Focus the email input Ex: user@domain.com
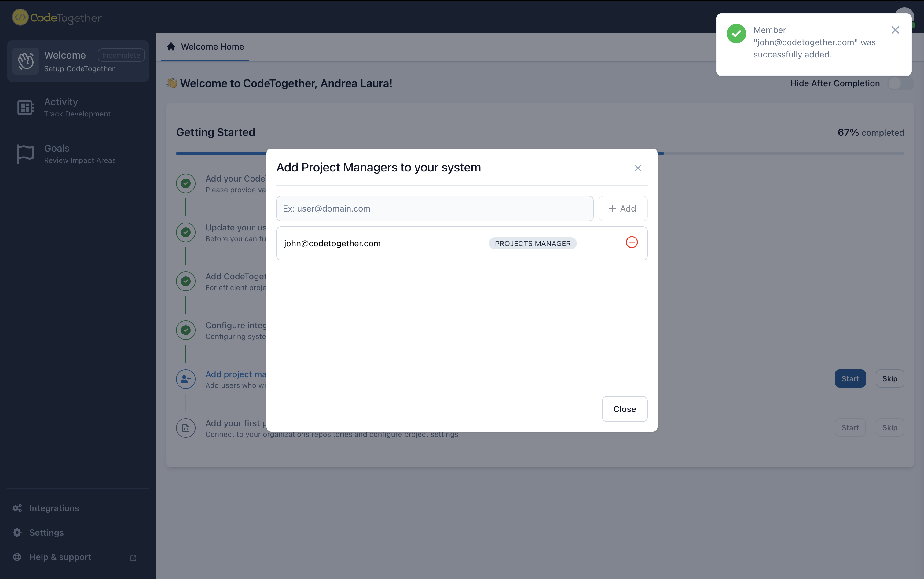 [435, 208]
